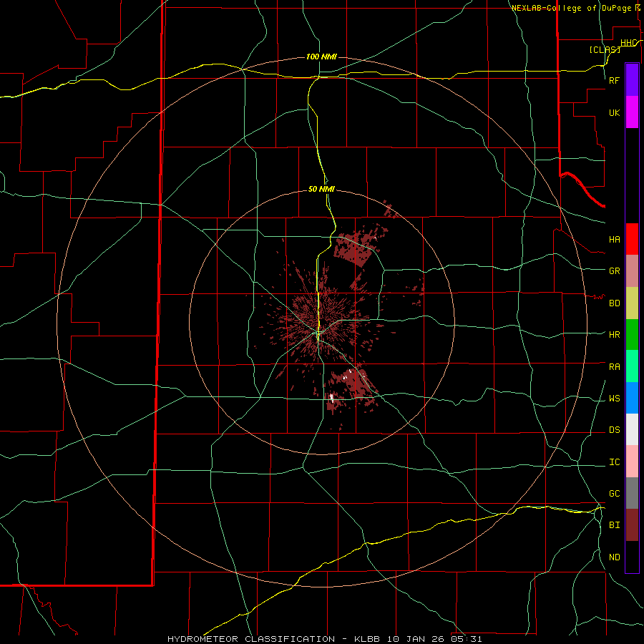Click the RF legend label
Screen dimensions: 644x644
coord(615,80)
